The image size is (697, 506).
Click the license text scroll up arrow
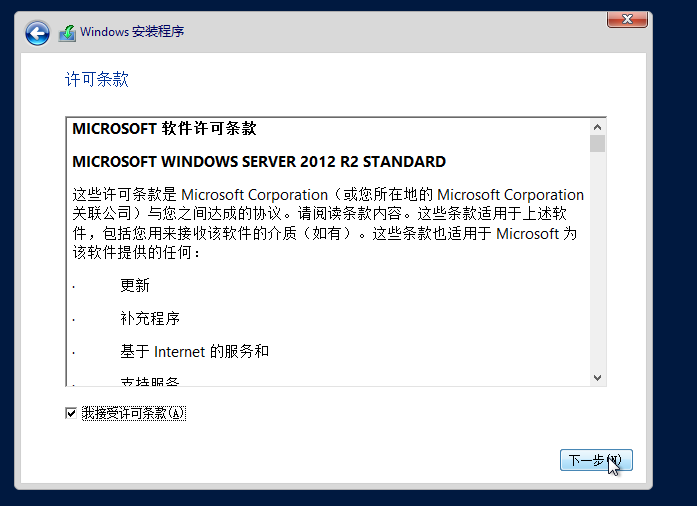tap(597, 127)
